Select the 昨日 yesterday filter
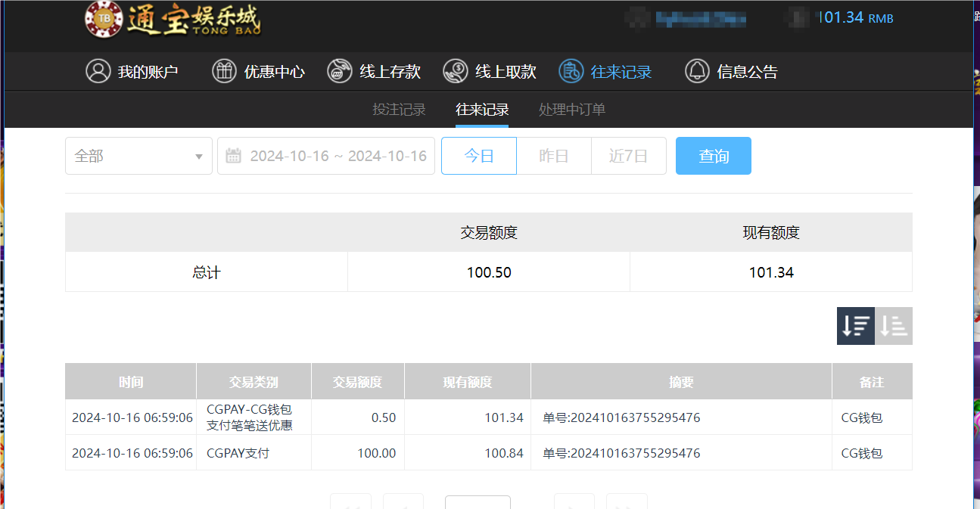Screen dimensions: 980x509 553,156
